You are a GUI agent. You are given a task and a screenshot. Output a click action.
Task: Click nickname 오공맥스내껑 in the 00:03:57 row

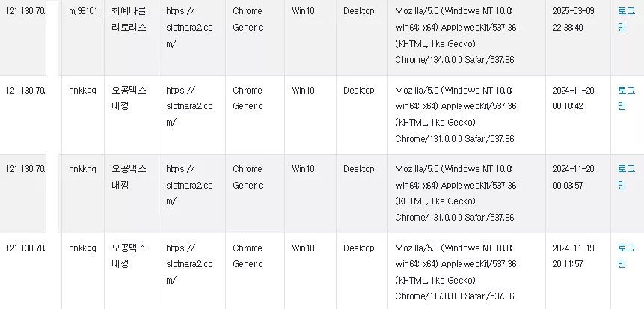click(129, 177)
